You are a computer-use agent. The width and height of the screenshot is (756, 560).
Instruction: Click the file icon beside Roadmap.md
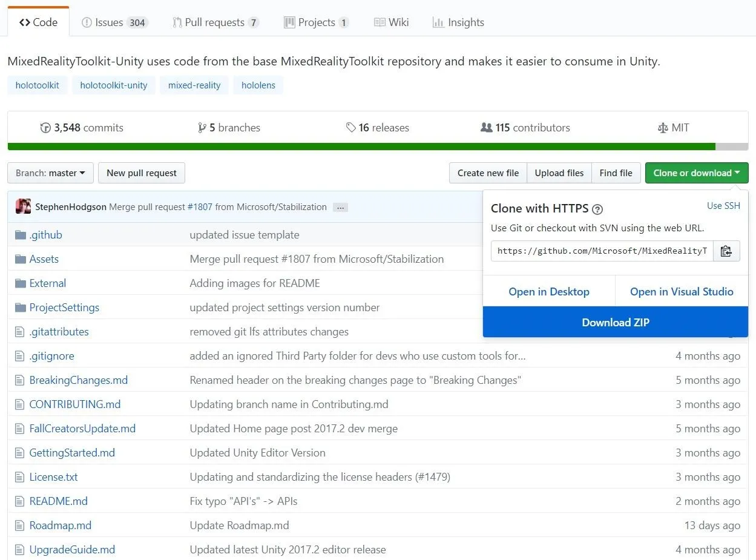point(20,525)
